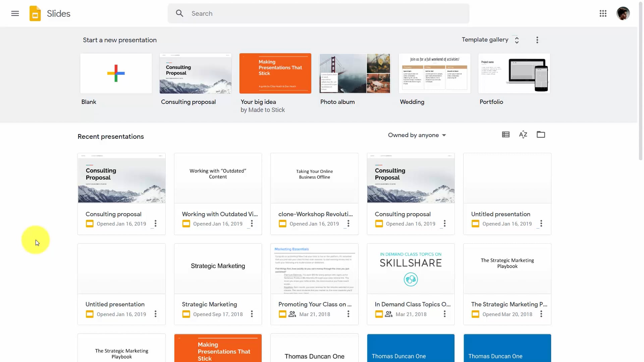
Task: Click the Opened Sep 17, 2018 date
Action: coord(218,314)
